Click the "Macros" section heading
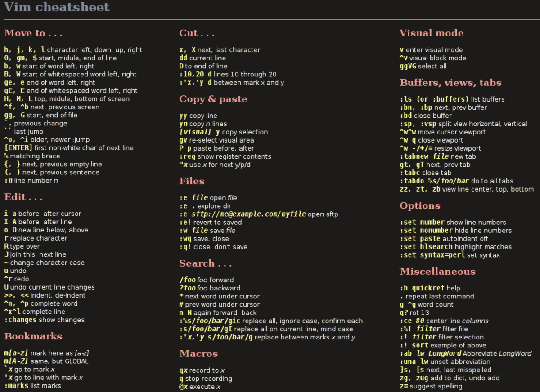The image size is (540, 392). (x=198, y=354)
